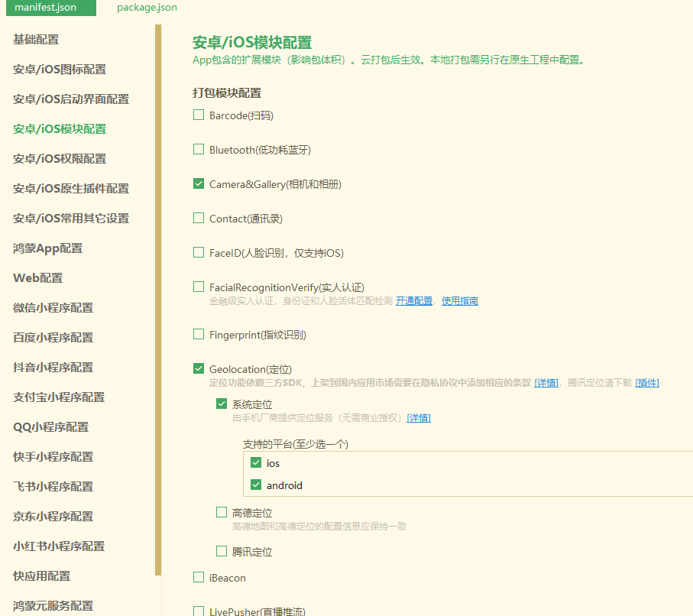Enable the Barcode (扫码) module checkbox
This screenshot has width=693, height=616.
(199, 115)
